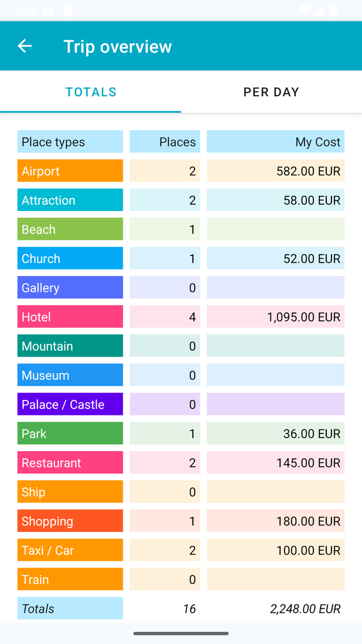
Task: Switch to the PER DAY tab
Action: tap(271, 92)
